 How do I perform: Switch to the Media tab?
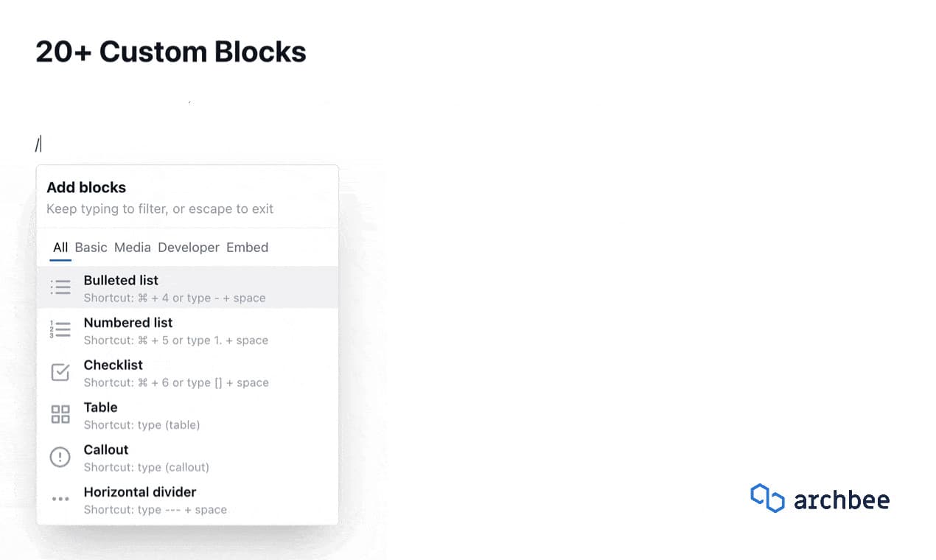click(x=132, y=247)
